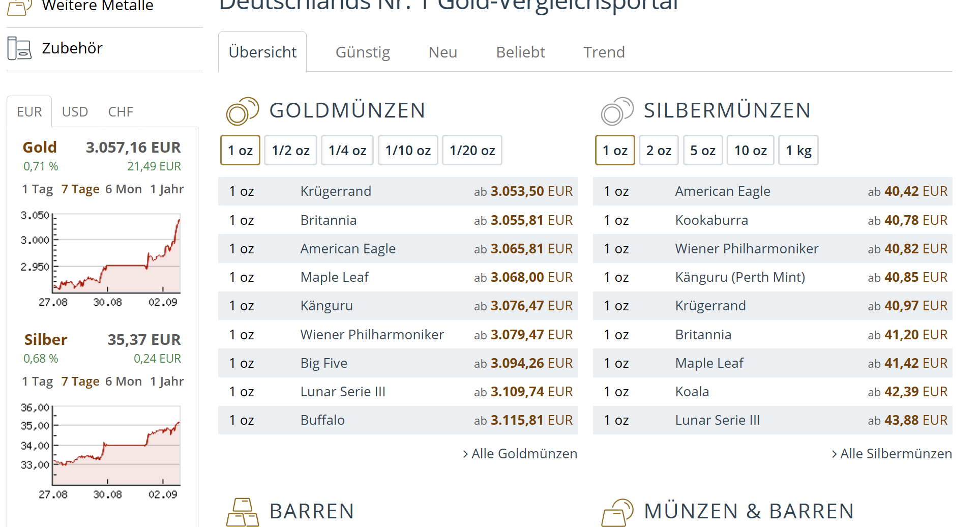Select the 1 kg silver coin filter
The height and width of the screenshot is (527, 980).
798,151
